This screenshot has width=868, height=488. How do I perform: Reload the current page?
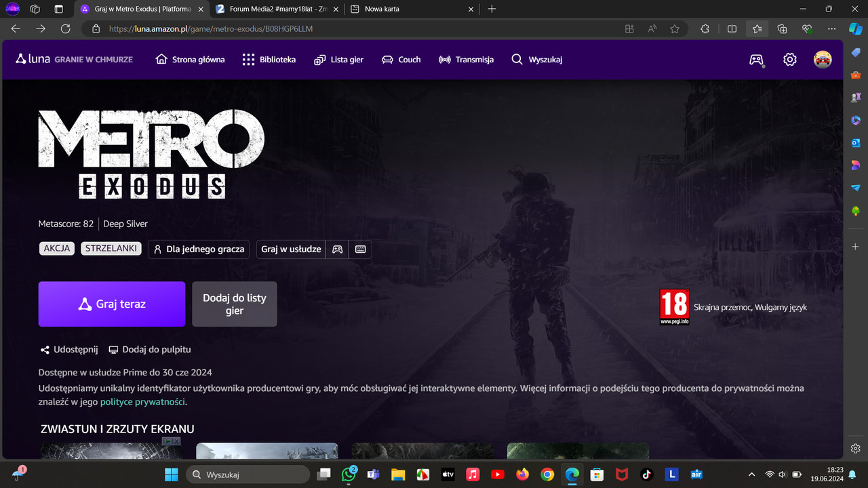pyautogui.click(x=65, y=28)
